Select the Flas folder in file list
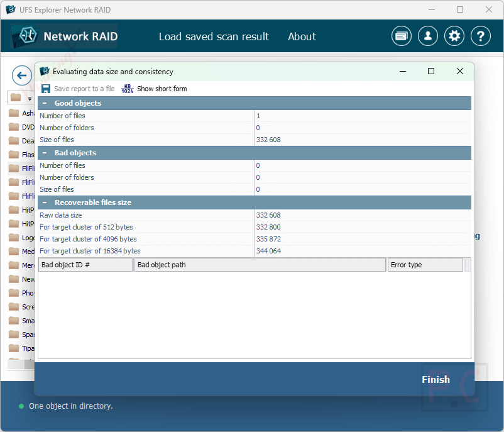The height and width of the screenshot is (432, 504). [21, 155]
